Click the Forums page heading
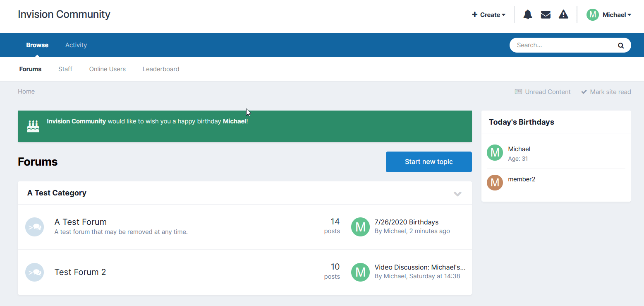Image resolution: width=644 pixels, height=306 pixels. (x=38, y=162)
